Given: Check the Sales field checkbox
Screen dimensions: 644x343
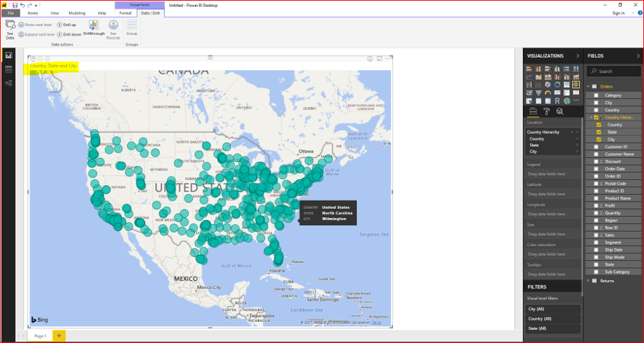Looking at the screenshot, I should (x=596, y=235).
